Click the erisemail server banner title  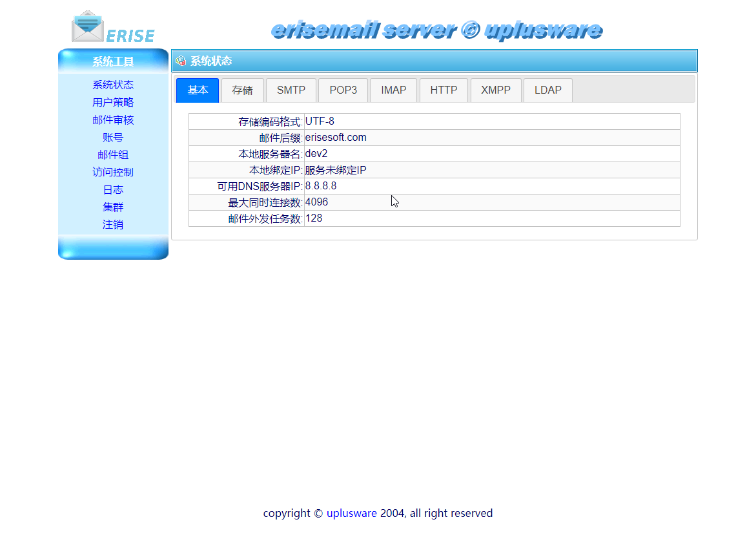(x=436, y=30)
